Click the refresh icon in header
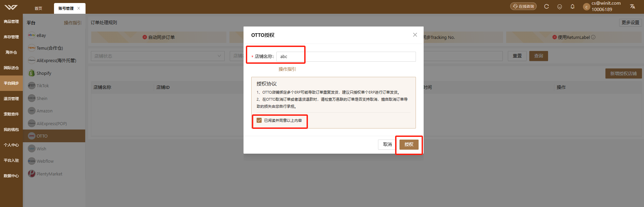644x207 pixels. click(x=546, y=6)
